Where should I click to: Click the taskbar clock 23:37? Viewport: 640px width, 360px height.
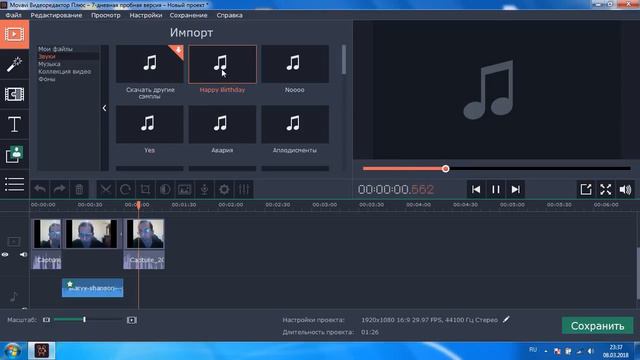[616, 347]
